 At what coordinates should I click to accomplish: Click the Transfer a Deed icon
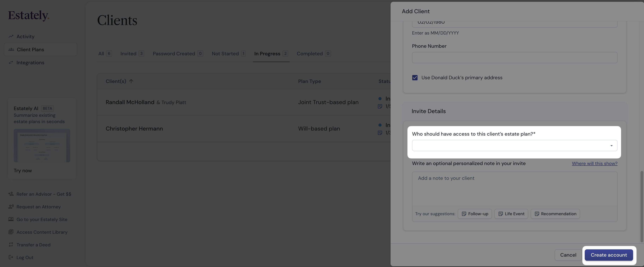(11, 244)
